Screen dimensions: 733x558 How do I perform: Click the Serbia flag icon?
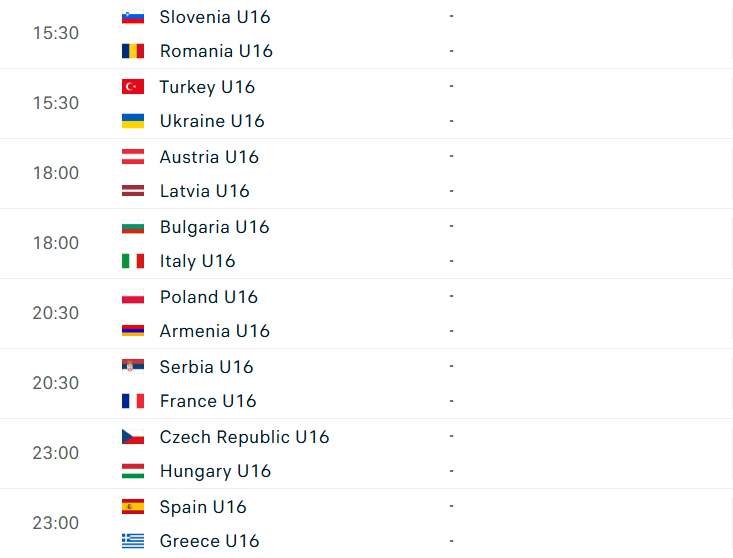(133, 366)
